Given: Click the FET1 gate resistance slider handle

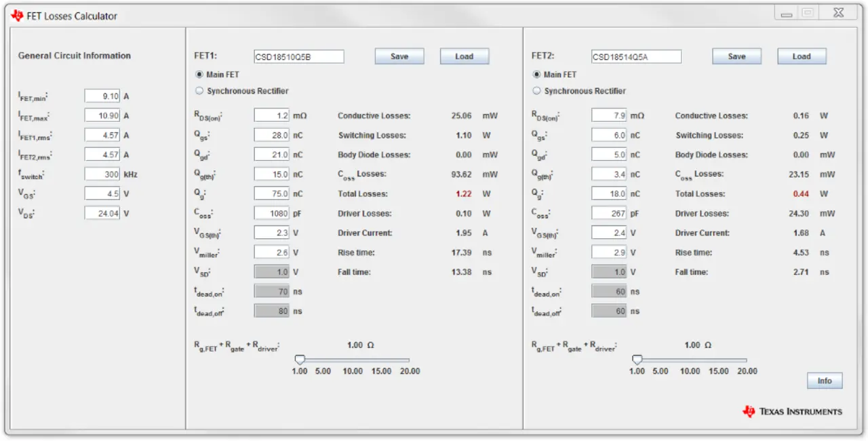Looking at the screenshot, I should [299, 360].
